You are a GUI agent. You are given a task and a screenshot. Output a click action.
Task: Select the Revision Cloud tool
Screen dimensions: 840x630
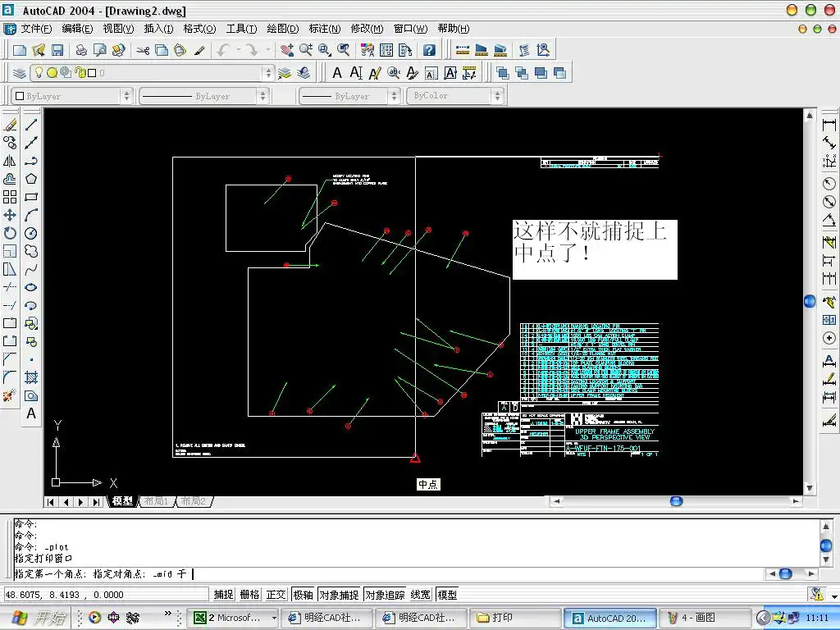point(31,251)
